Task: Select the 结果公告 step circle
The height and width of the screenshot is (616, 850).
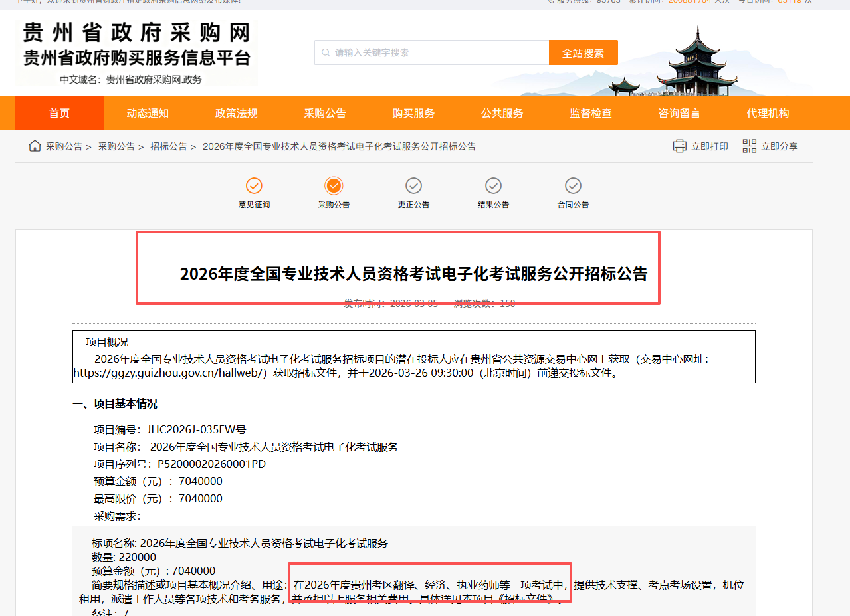Action: (493, 186)
